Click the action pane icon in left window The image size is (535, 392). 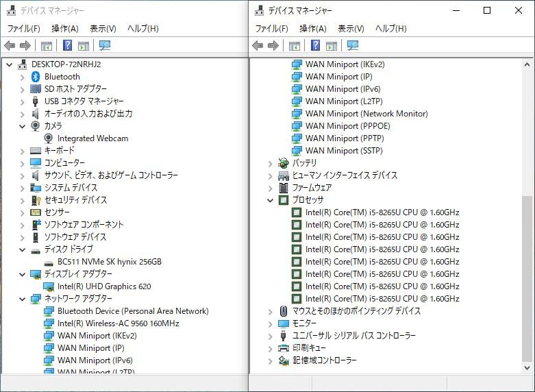pyautogui.click(x=84, y=46)
